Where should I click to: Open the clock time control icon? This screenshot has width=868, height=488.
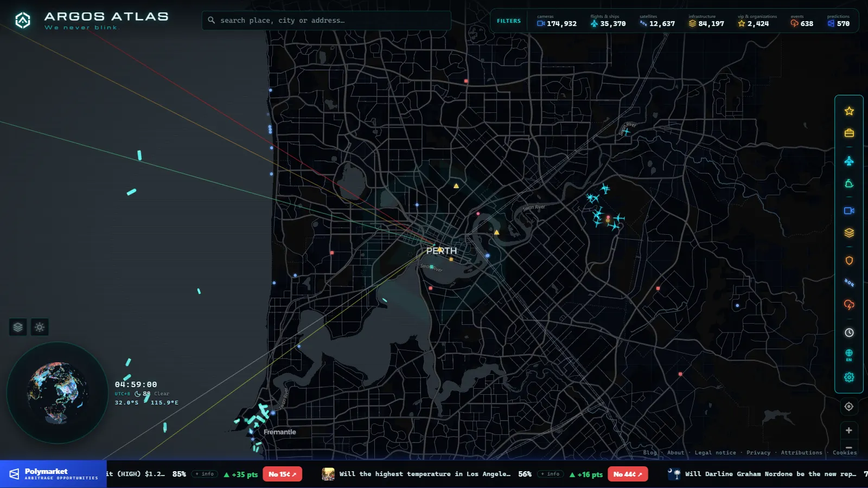[x=849, y=333]
